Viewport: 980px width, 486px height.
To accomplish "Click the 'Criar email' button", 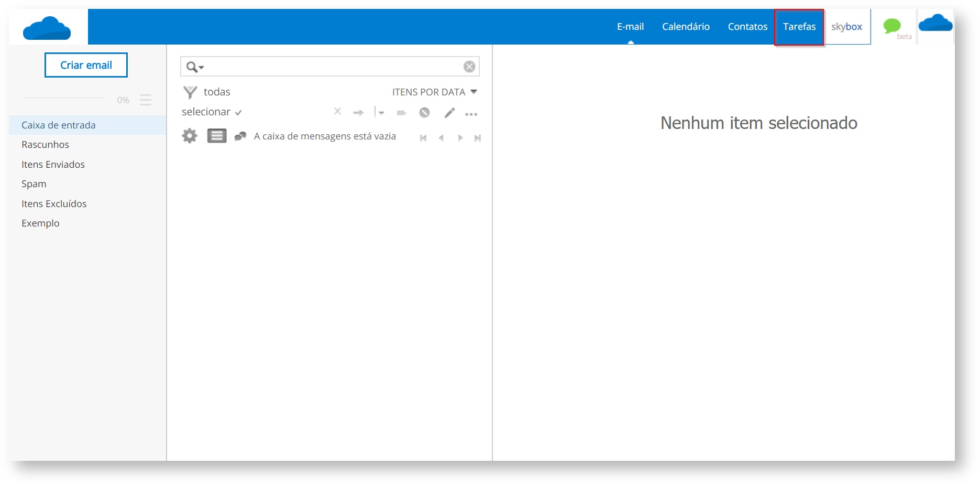I will (86, 65).
